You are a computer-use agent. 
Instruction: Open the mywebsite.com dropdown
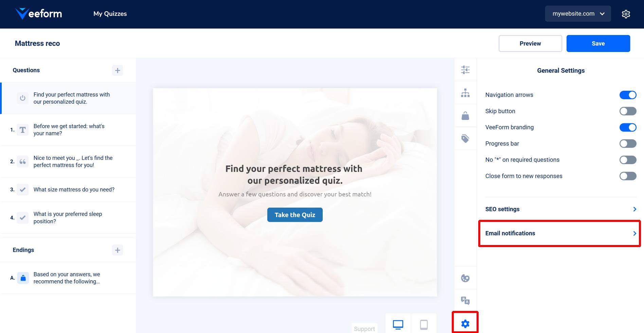click(x=578, y=14)
